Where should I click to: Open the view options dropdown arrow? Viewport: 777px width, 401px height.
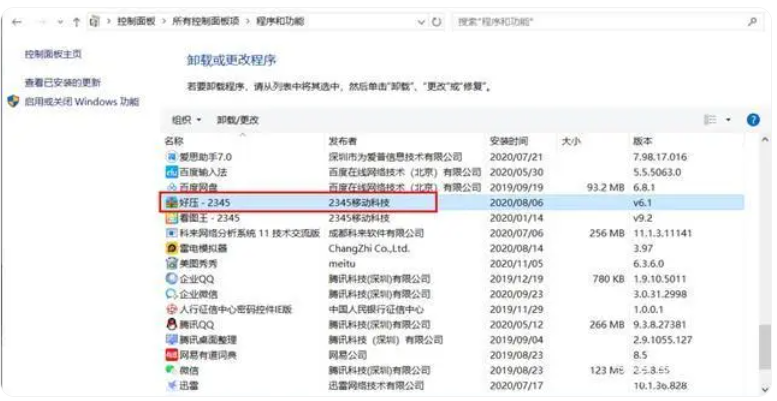(x=728, y=120)
